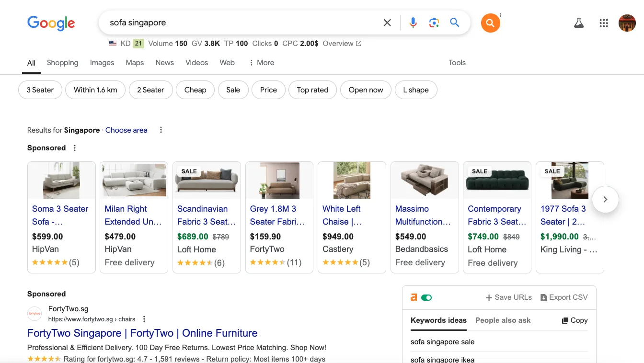The height and width of the screenshot is (363, 644).
Task: Open Search Labs flask icon
Action: tap(579, 23)
